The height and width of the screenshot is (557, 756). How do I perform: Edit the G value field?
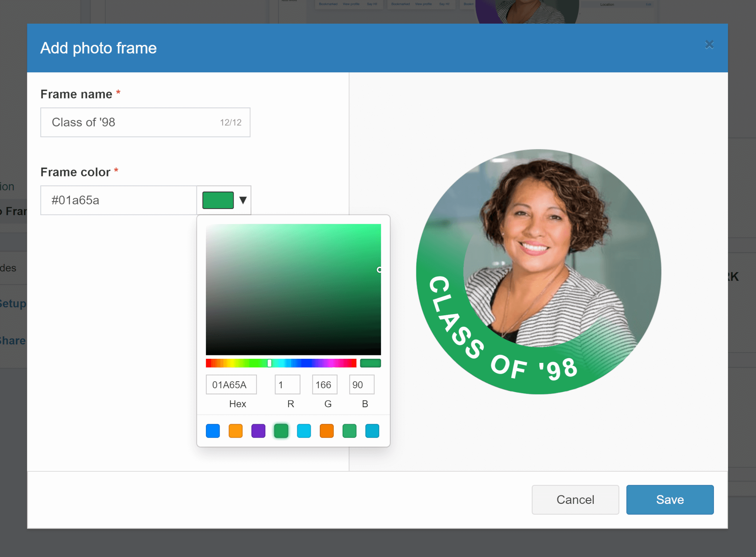point(324,384)
